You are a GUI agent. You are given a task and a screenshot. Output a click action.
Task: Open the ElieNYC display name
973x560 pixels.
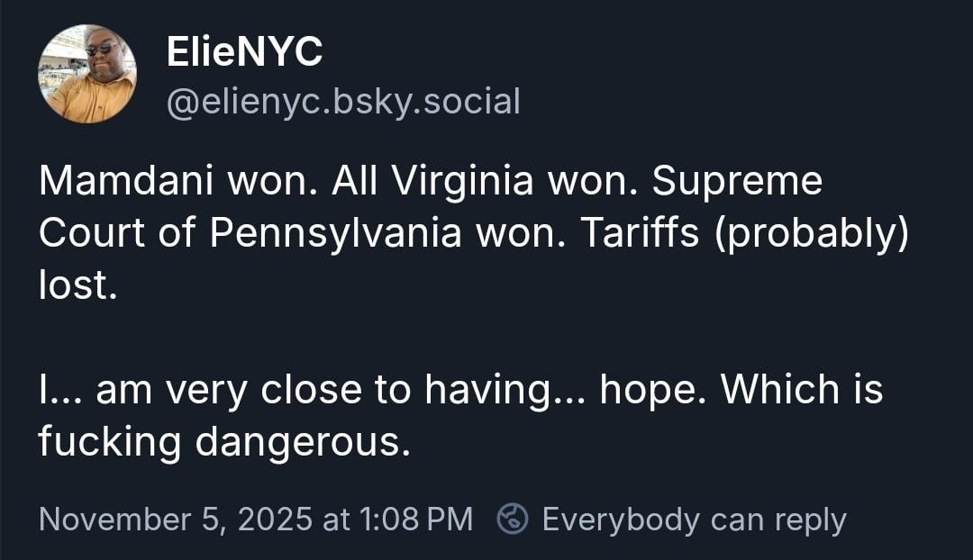pos(244,54)
